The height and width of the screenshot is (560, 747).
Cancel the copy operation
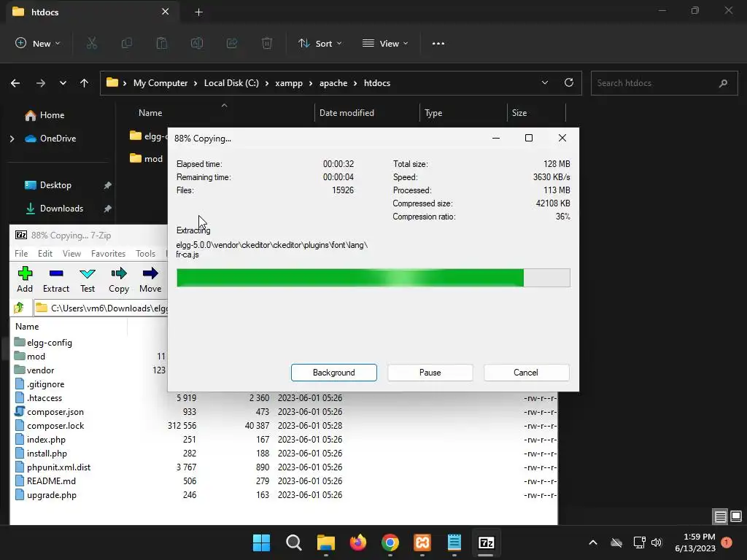coord(526,373)
